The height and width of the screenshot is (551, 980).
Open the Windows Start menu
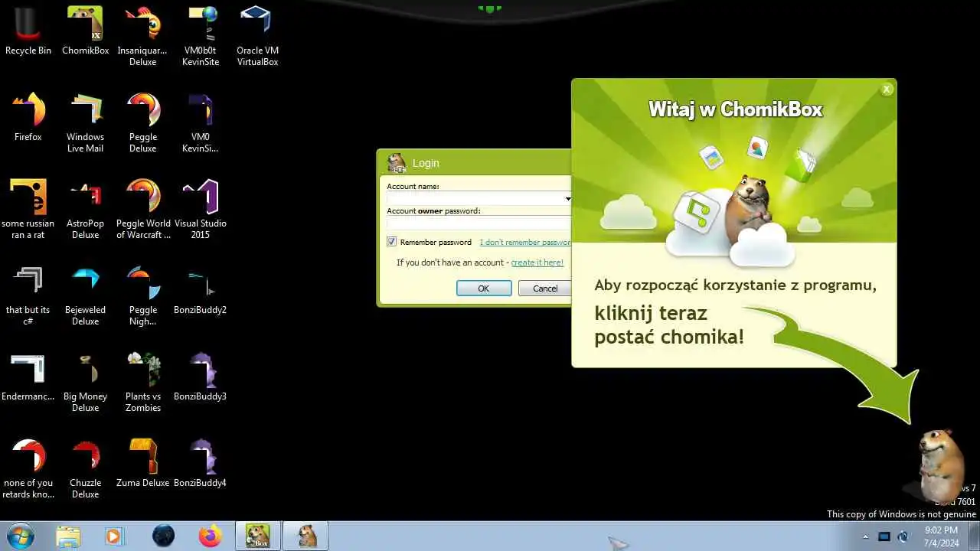coord(19,536)
